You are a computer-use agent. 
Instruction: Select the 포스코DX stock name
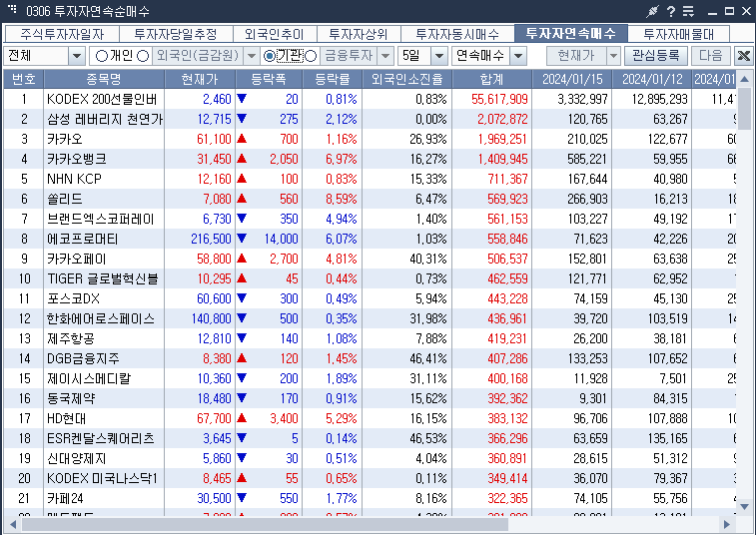click(x=73, y=298)
